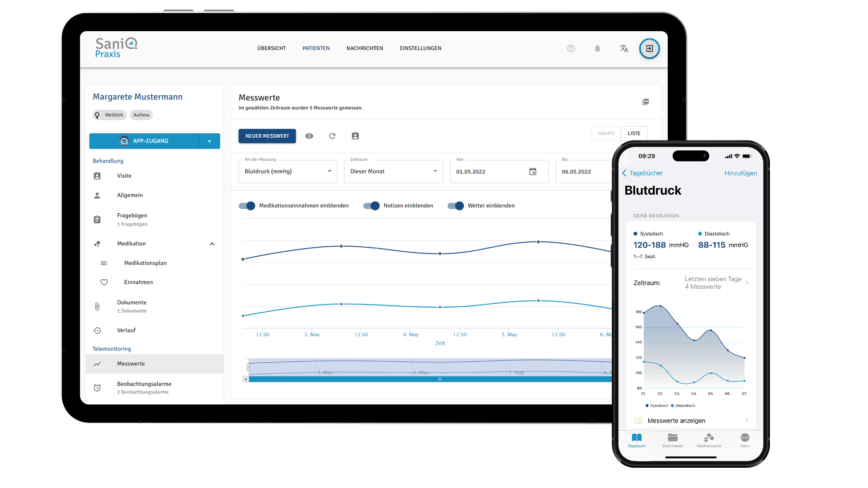Disable Wetter einblenden switch
Viewport: 868px width, 488px height.
(x=456, y=206)
